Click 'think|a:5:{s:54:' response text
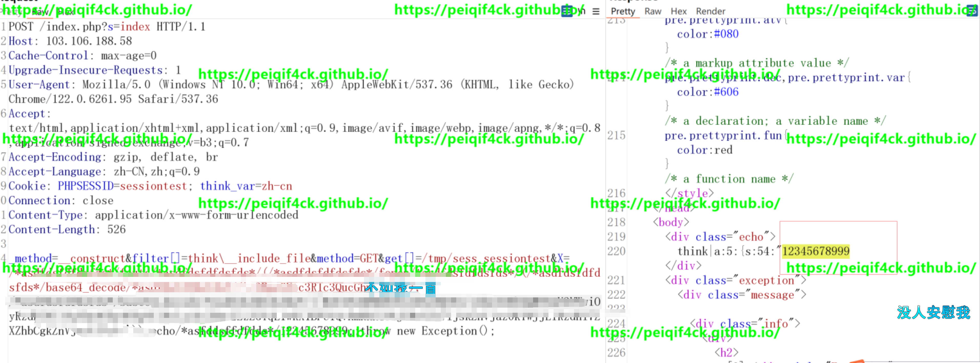 coord(729,251)
